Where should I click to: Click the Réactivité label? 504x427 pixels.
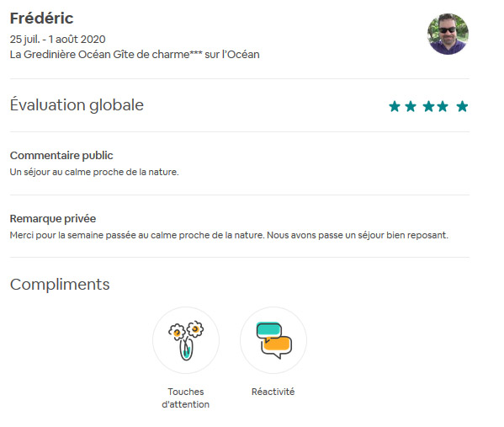pyautogui.click(x=273, y=392)
